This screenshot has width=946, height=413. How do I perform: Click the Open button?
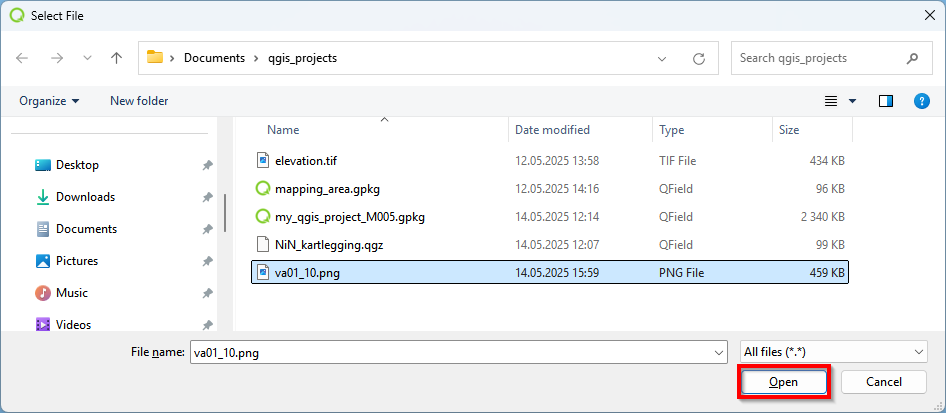point(783,382)
